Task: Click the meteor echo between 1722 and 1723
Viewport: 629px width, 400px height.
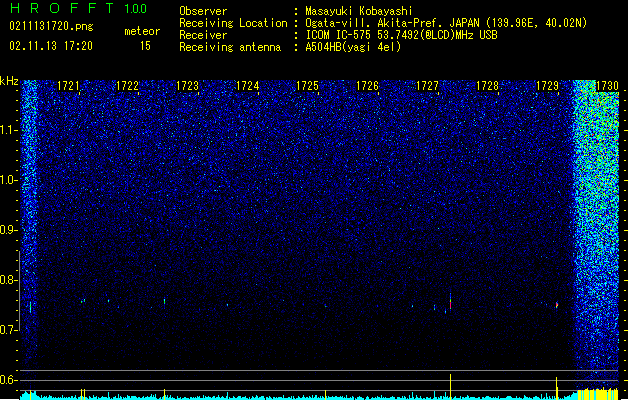Action: [164, 301]
